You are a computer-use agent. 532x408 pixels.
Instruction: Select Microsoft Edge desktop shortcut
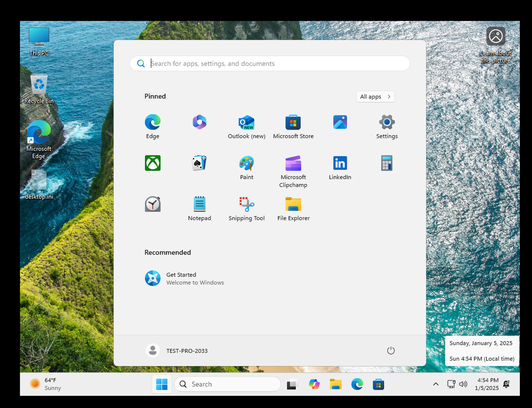click(x=39, y=139)
